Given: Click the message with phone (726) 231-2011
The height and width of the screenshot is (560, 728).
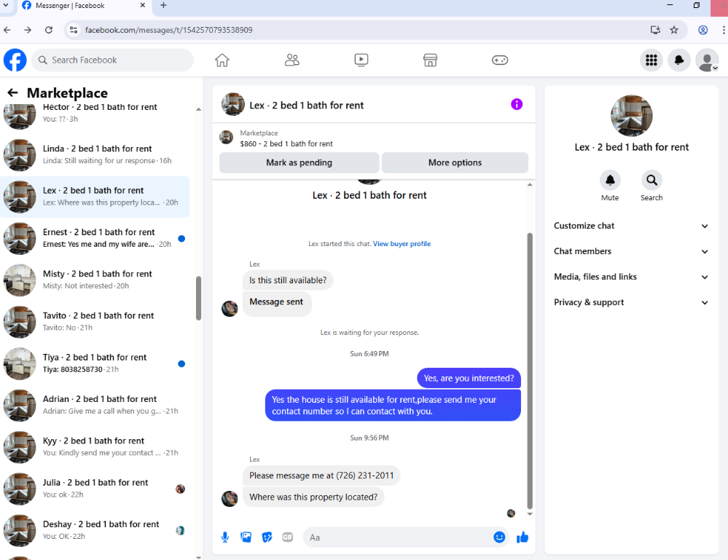Looking at the screenshot, I should point(321,476).
